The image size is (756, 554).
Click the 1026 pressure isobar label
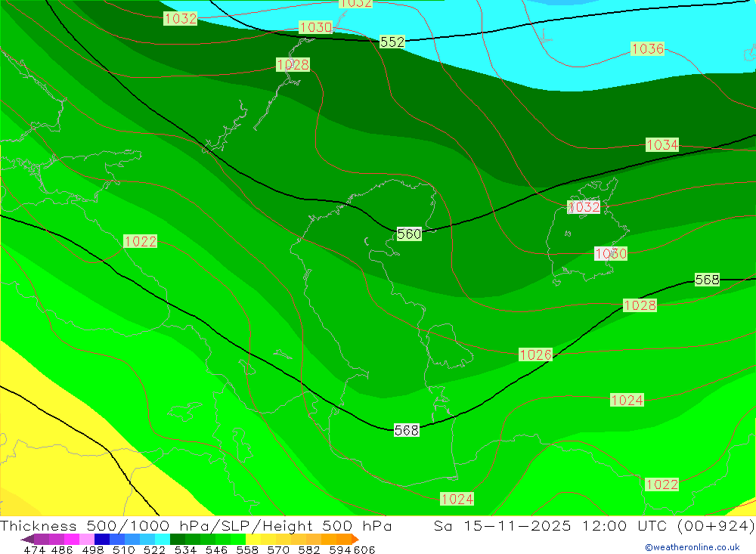tap(535, 355)
